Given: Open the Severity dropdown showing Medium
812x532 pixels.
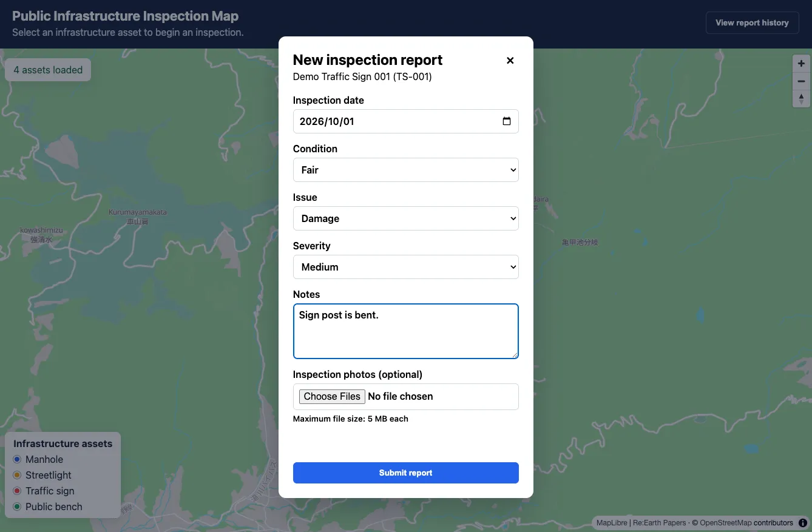Looking at the screenshot, I should 405,267.
